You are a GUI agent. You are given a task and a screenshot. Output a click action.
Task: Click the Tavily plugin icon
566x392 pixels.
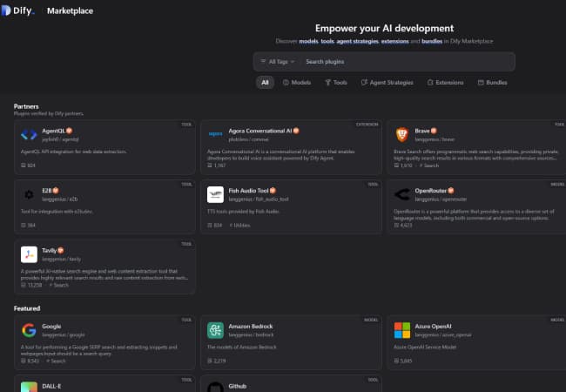pos(29,253)
